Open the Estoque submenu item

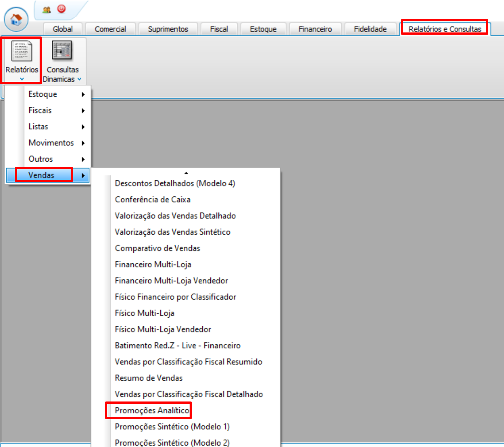click(48, 94)
